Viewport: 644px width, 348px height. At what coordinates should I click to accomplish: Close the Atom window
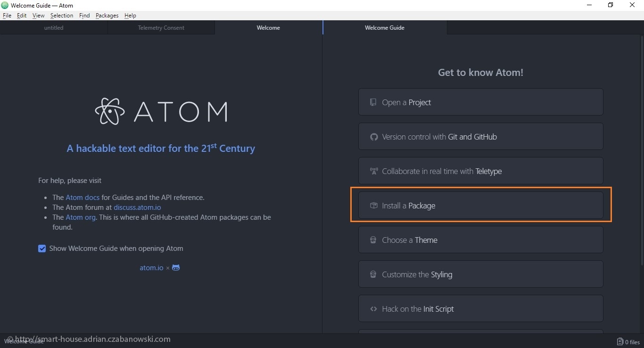click(x=632, y=5)
